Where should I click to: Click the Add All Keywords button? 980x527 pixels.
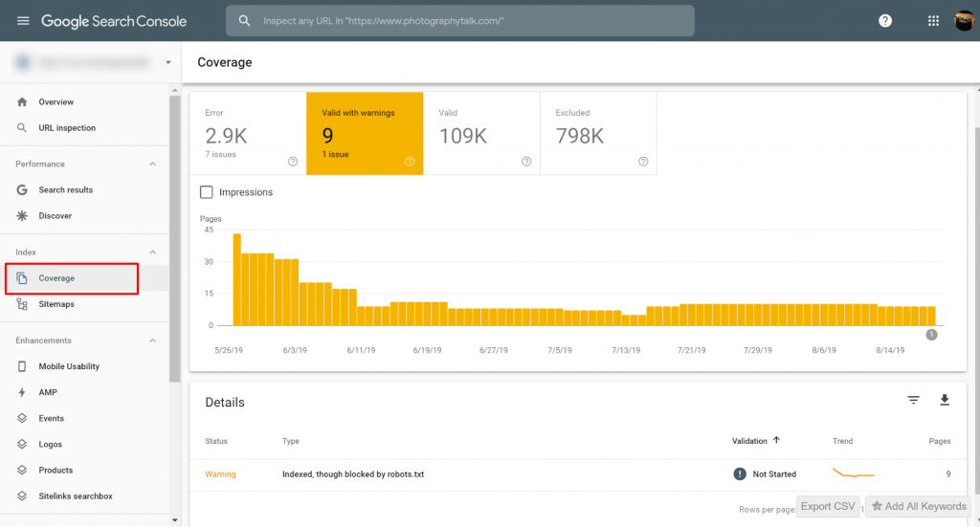919,507
